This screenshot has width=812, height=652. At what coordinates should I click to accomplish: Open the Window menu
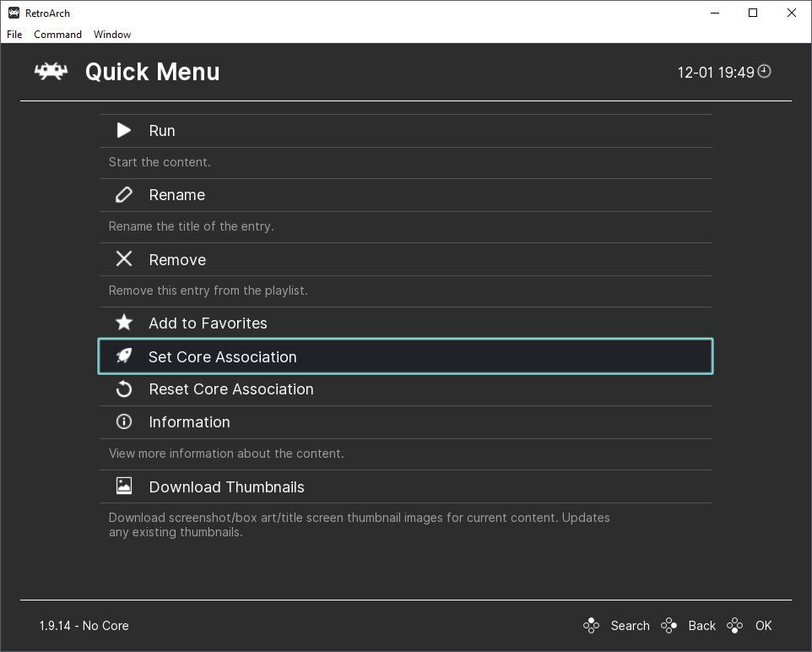pos(112,35)
